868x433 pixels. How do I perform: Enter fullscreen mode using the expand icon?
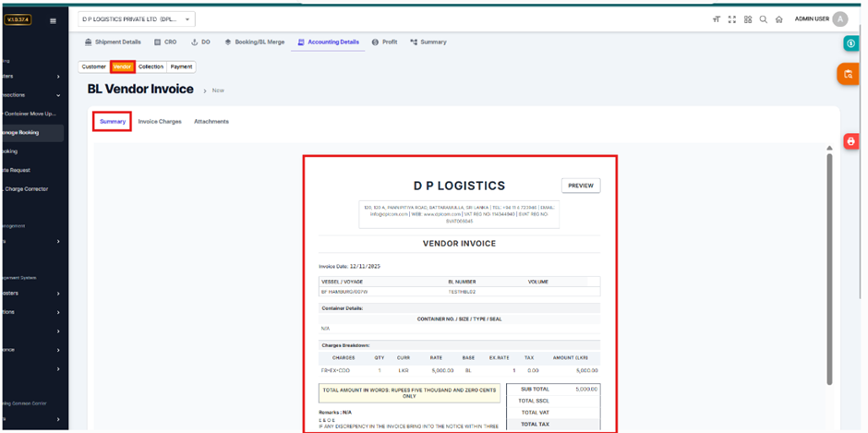click(732, 19)
